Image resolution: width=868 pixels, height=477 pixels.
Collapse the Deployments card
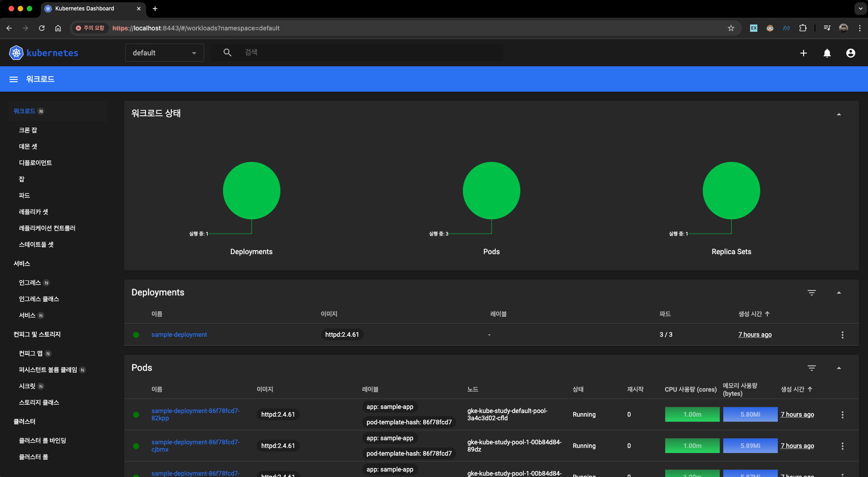click(x=839, y=293)
